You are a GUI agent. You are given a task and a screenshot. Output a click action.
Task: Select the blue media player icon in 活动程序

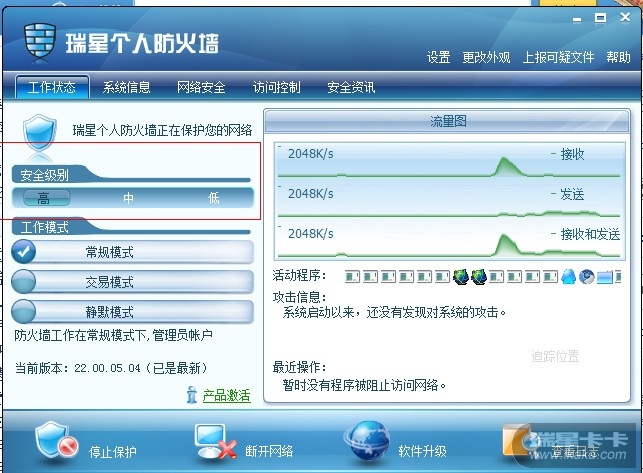point(586,277)
